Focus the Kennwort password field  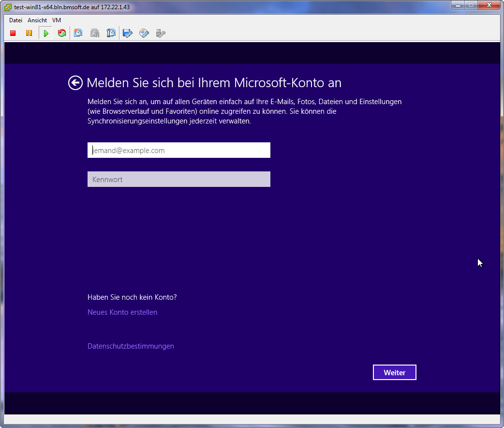178,179
